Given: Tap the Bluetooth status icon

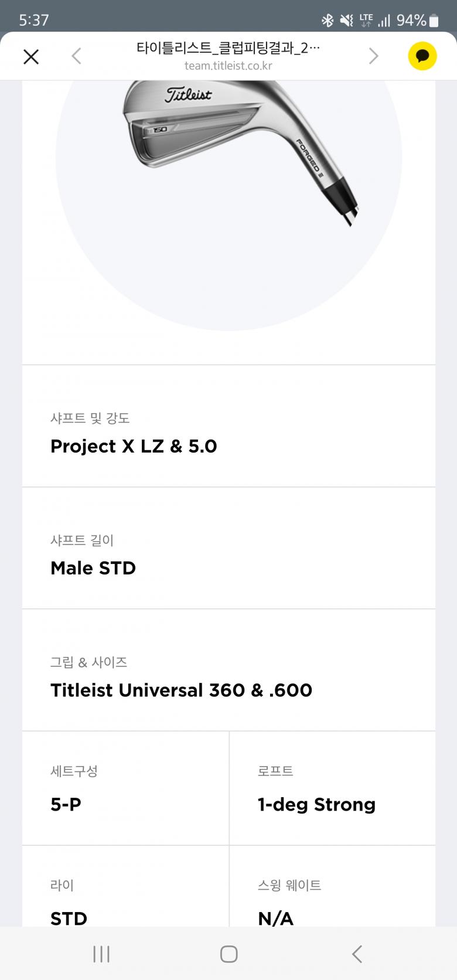Looking at the screenshot, I should click(x=327, y=21).
